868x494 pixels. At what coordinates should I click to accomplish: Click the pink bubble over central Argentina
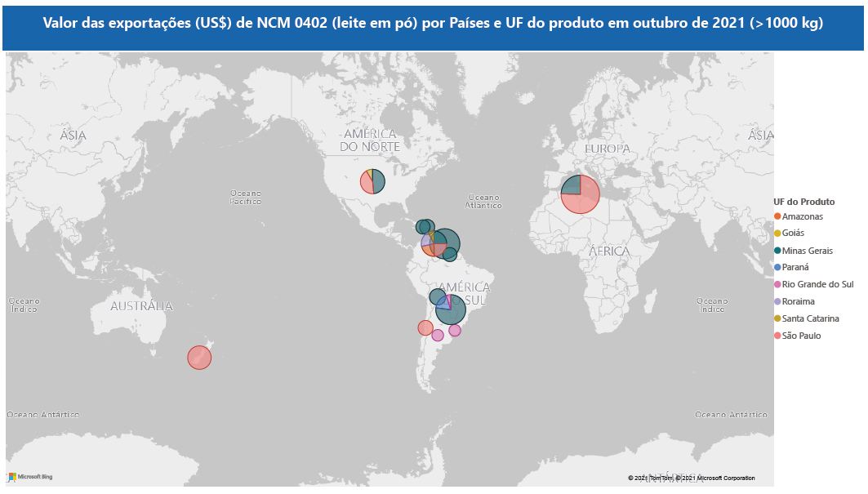tap(438, 335)
